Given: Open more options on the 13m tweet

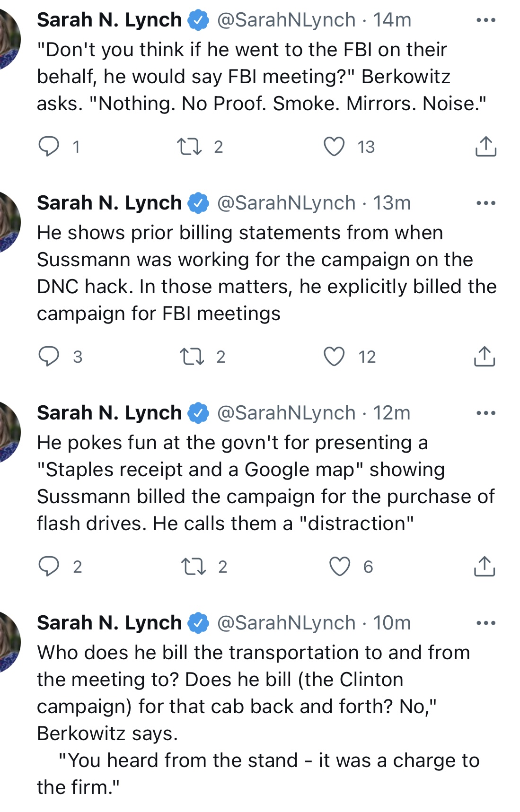Looking at the screenshot, I should (x=486, y=203).
